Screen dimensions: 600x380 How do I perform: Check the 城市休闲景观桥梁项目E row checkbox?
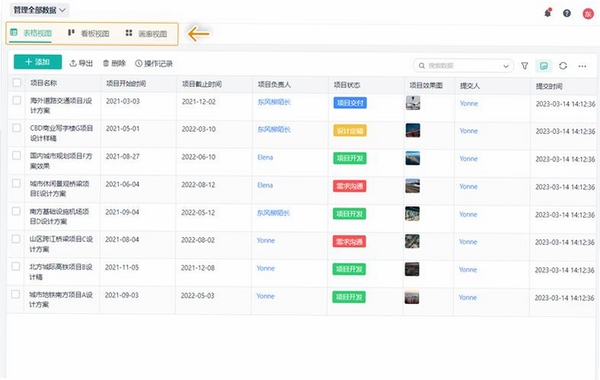[x=16, y=183]
